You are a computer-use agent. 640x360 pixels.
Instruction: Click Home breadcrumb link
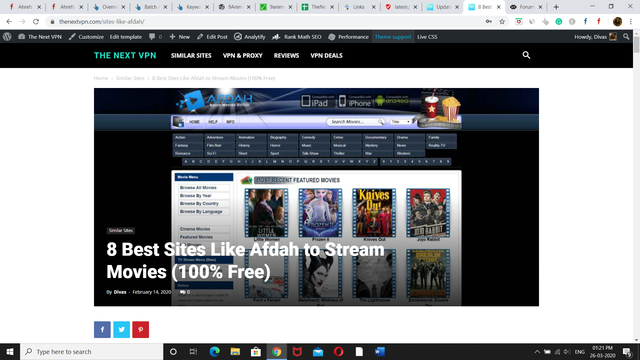[101, 78]
